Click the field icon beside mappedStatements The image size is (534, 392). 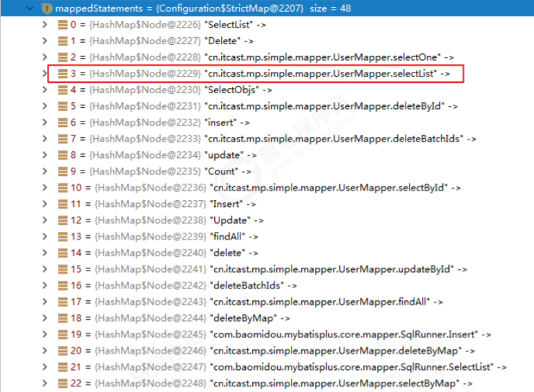click(x=47, y=8)
